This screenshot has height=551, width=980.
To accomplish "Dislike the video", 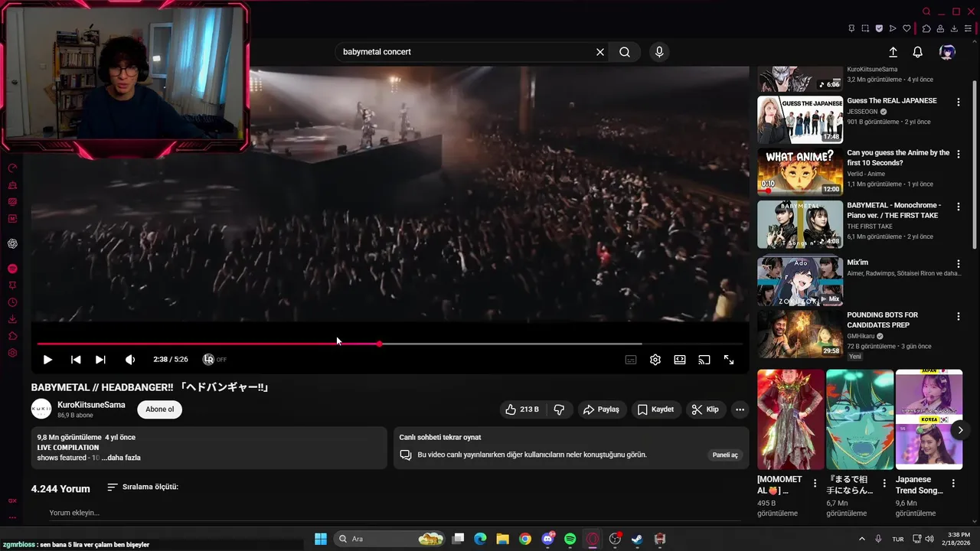I will click(559, 409).
